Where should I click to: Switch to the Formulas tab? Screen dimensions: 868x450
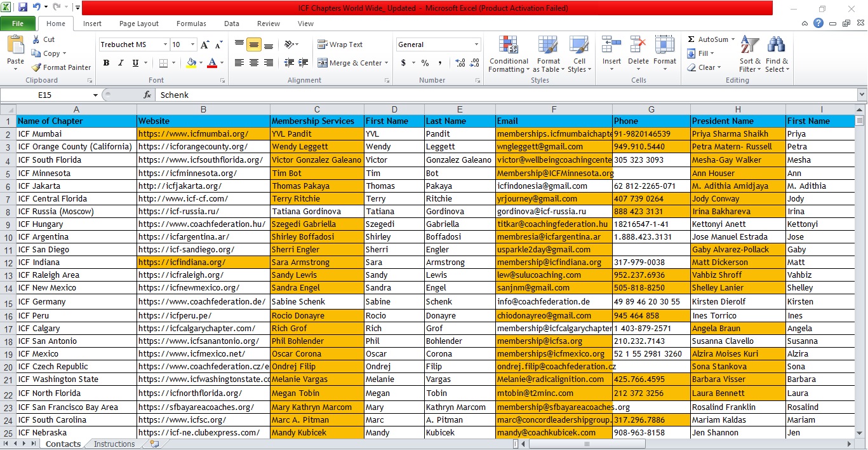(191, 24)
